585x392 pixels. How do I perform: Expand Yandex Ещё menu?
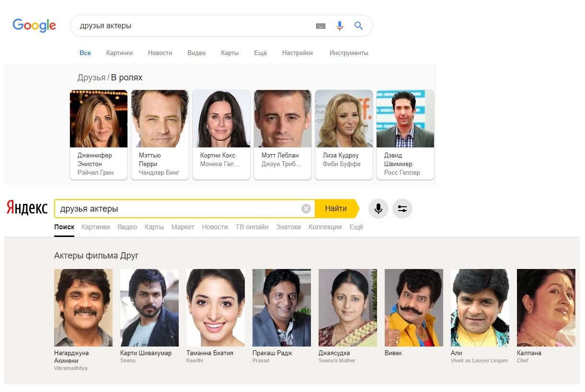point(356,227)
